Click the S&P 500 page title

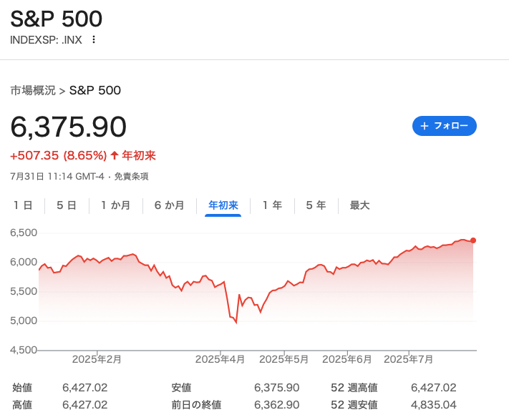click(56, 19)
